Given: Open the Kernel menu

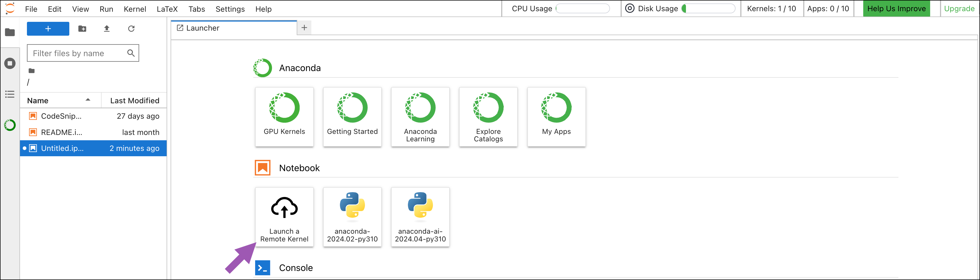Looking at the screenshot, I should click(135, 9).
